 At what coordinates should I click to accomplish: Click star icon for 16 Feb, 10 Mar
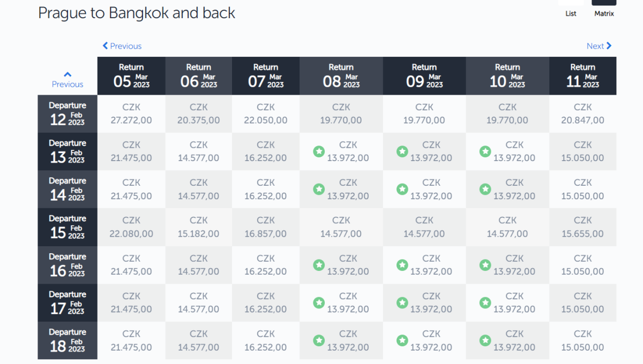point(485,265)
